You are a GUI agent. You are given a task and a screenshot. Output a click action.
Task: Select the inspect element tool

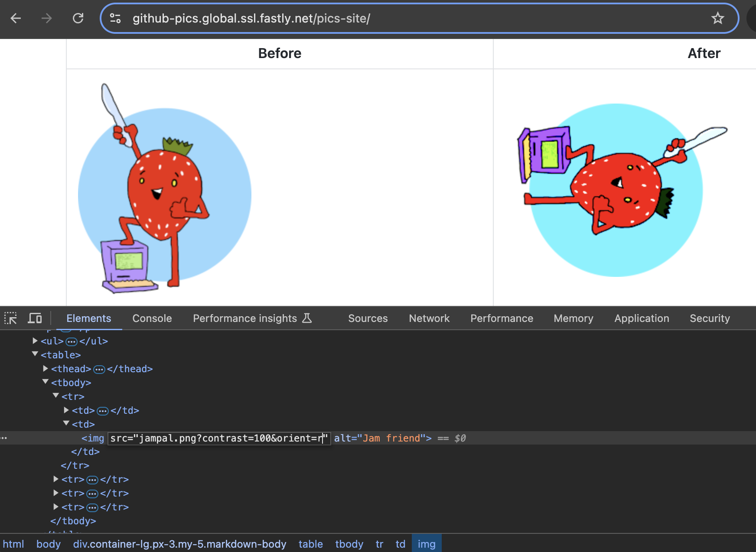pyautogui.click(x=10, y=318)
